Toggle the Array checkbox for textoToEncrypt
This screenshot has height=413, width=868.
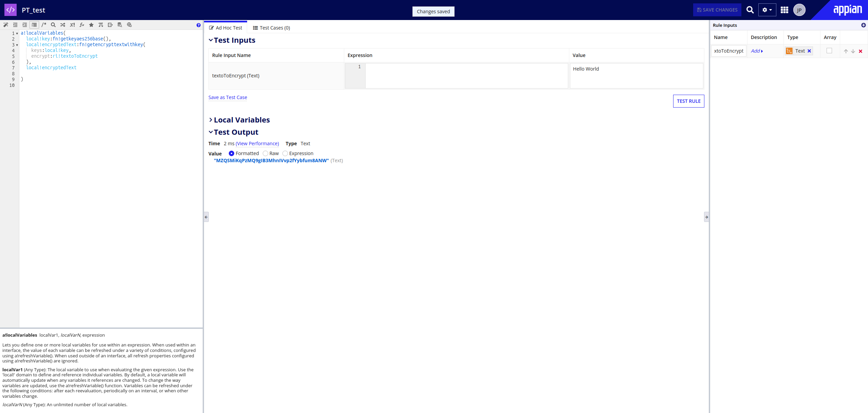tap(829, 51)
